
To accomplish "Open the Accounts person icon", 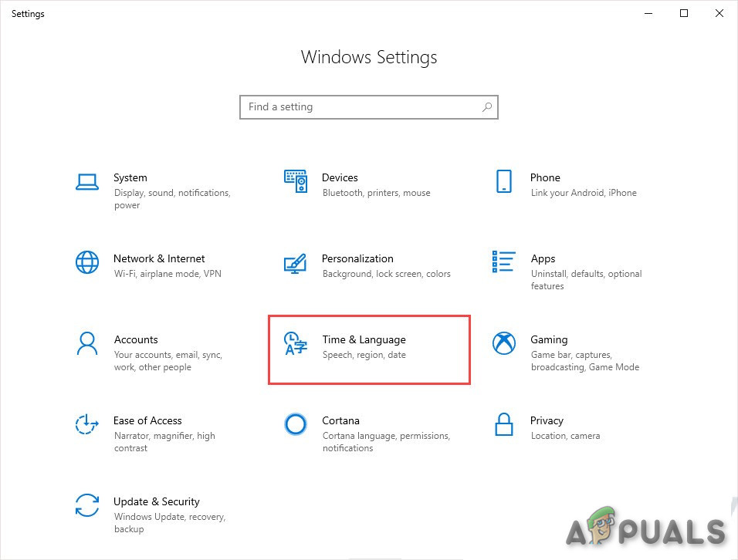I will [x=87, y=343].
